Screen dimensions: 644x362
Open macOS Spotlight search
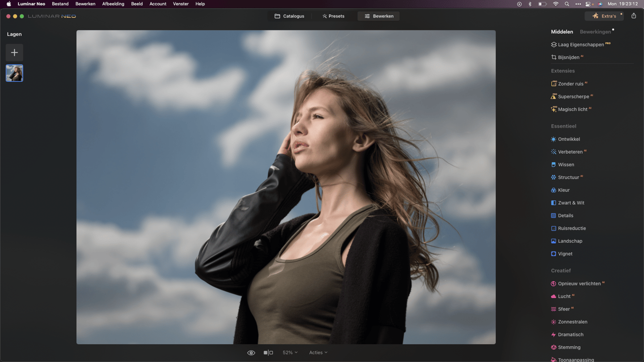567,4
